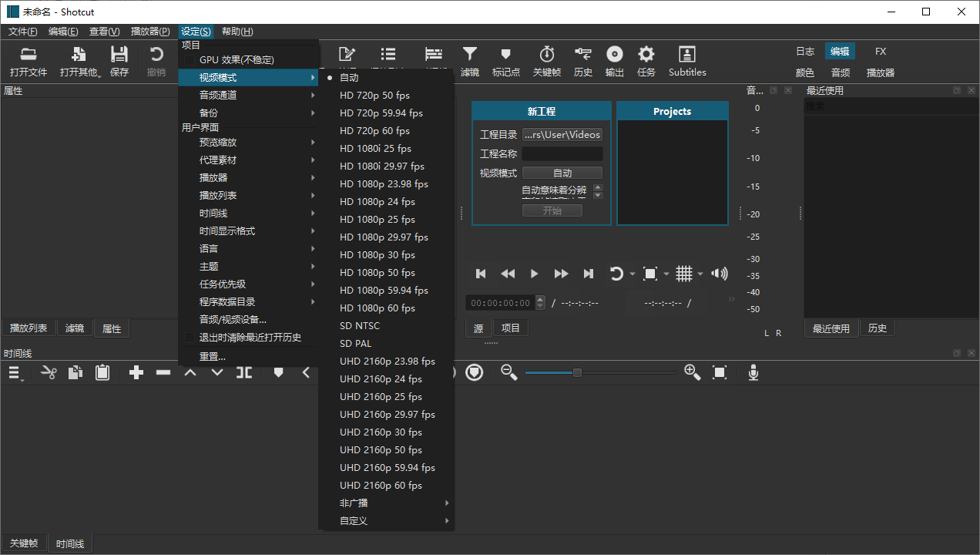Open the Keyframes (关键帧) stopwatch icon
This screenshot has width=980, height=555.
546,55
